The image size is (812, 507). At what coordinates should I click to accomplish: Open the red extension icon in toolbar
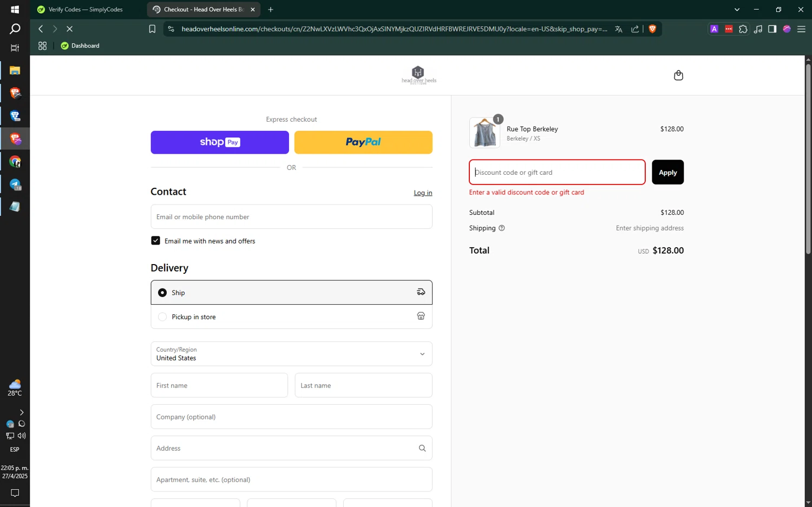(729, 29)
